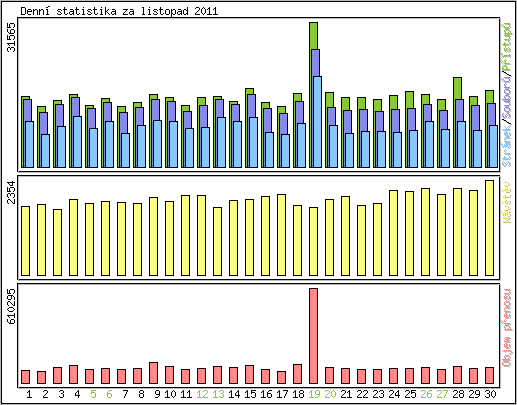Click the yellow visits bar for day 24
Viewport: 517px width, 405px height.
coord(393,233)
